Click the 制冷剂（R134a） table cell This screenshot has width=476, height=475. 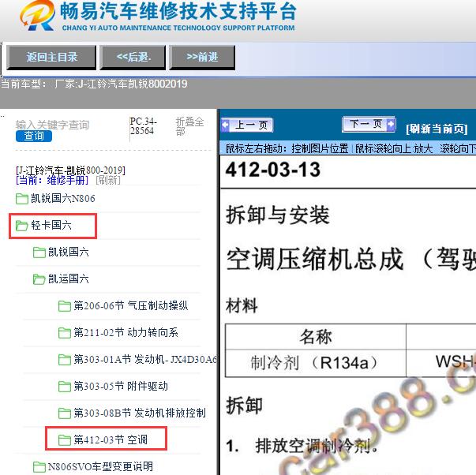point(316,363)
